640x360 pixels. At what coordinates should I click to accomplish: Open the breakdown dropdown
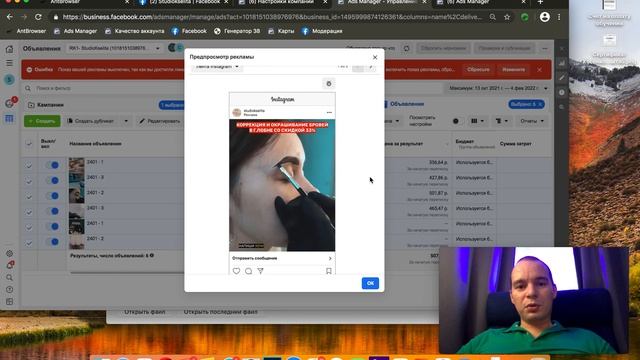click(502, 121)
